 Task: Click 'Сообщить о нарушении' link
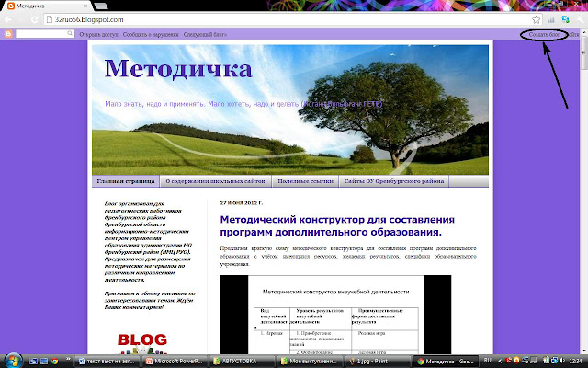pyautogui.click(x=151, y=35)
